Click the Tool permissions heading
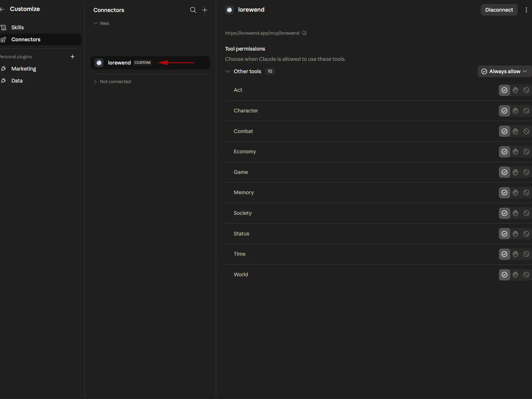 click(x=245, y=49)
